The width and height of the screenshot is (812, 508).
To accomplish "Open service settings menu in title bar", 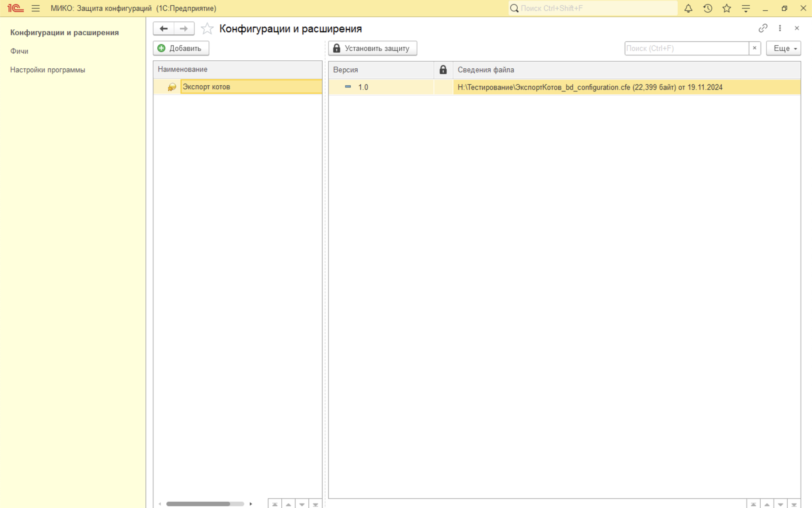I will coord(745,8).
